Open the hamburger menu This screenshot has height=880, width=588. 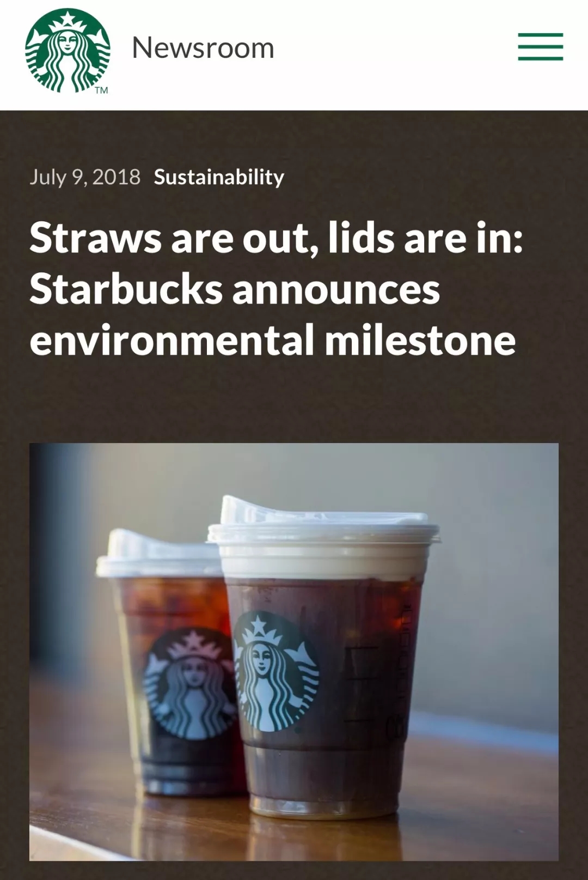(540, 47)
